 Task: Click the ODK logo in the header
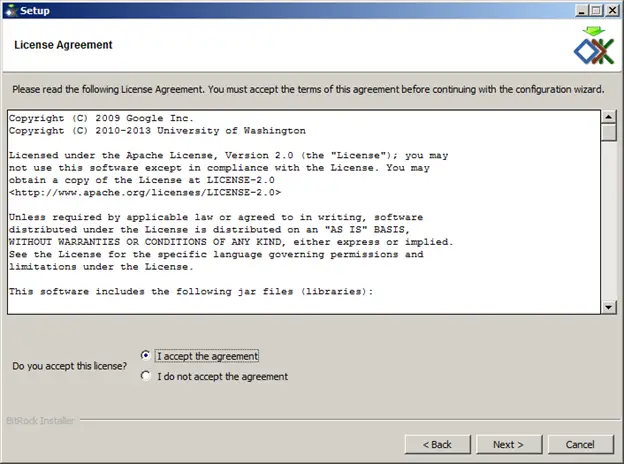click(594, 46)
